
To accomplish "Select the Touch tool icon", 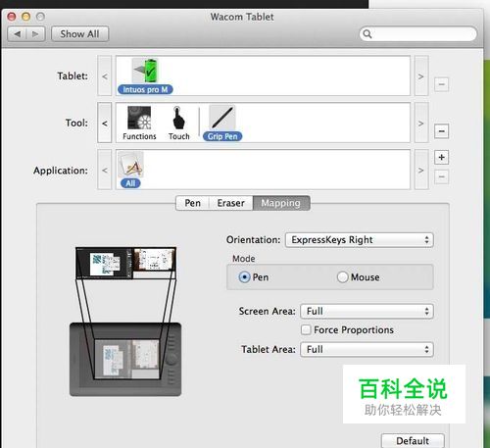I will click(178, 118).
